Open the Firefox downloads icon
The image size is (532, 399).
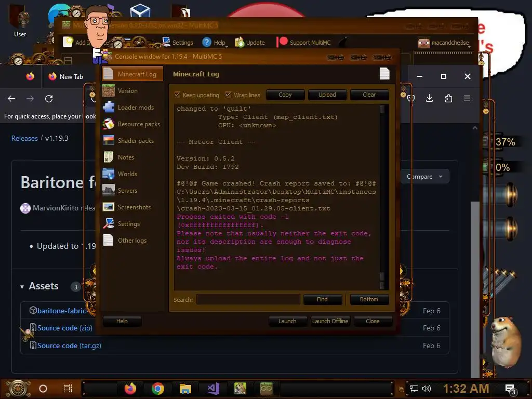[430, 98]
